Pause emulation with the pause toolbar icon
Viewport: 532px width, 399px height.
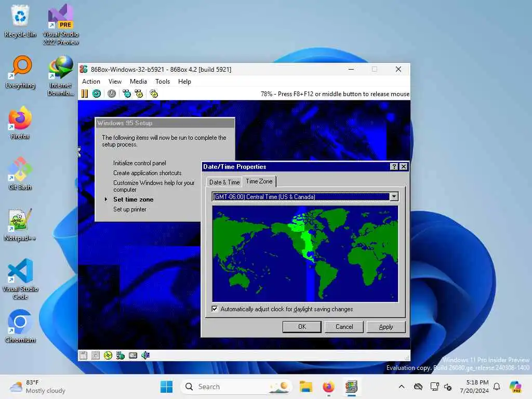85,94
